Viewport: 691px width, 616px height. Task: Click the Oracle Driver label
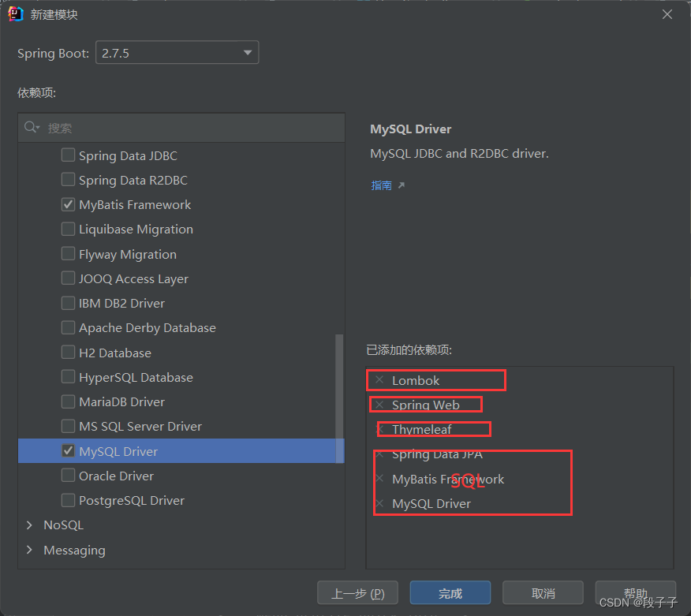(116, 476)
